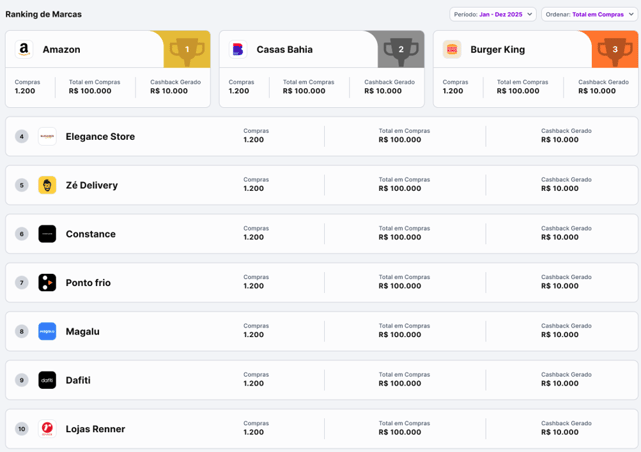Click the Ponto frio logo icon

point(47,283)
